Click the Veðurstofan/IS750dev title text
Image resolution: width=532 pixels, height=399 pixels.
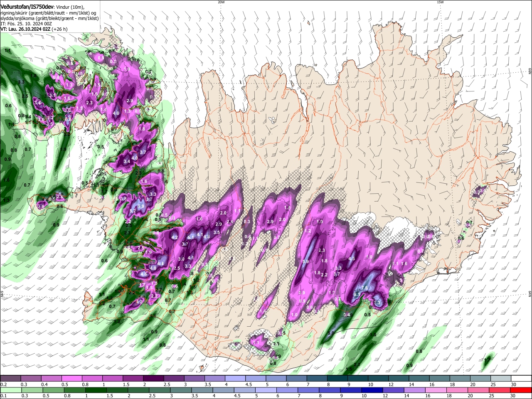coord(27,7)
